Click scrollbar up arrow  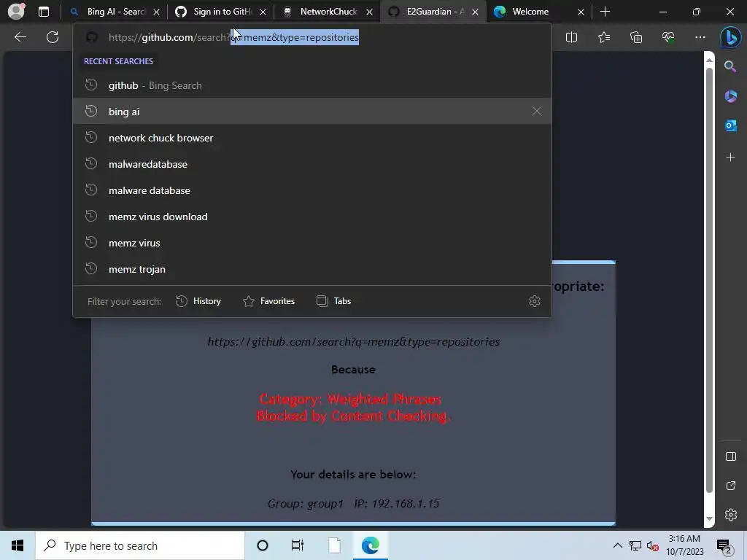tap(709, 60)
